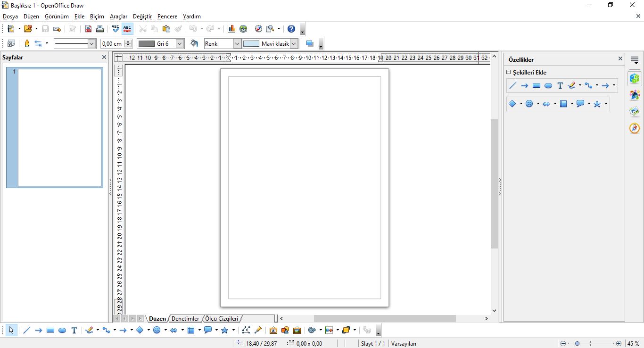The width and height of the screenshot is (644, 348).
Task: Click the Print document icon
Action: 100,29
